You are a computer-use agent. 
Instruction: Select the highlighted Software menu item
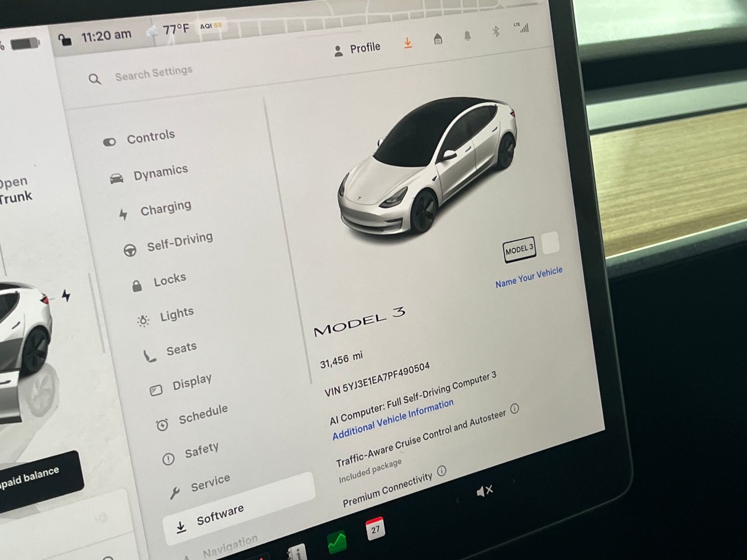pyautogui.click(x=239, y=509)
